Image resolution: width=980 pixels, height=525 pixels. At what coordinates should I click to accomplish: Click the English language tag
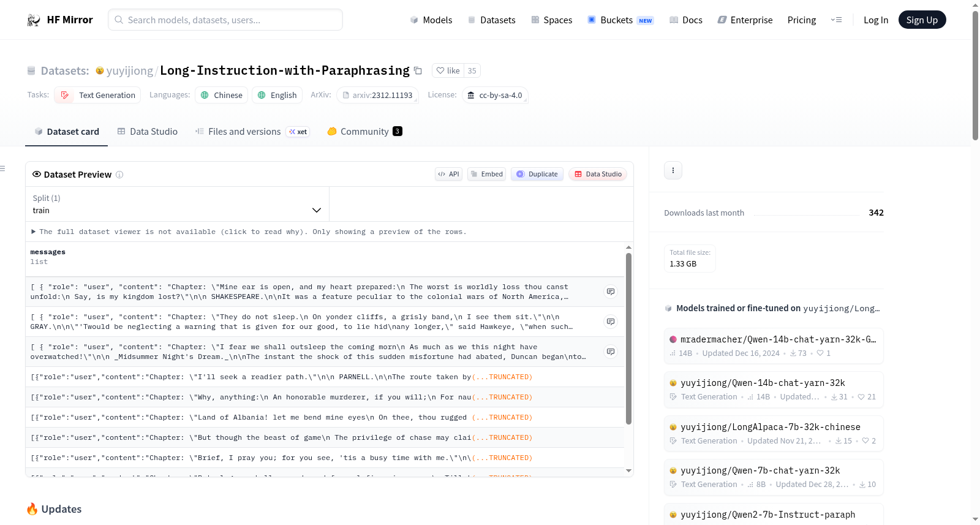click(277, 95)
